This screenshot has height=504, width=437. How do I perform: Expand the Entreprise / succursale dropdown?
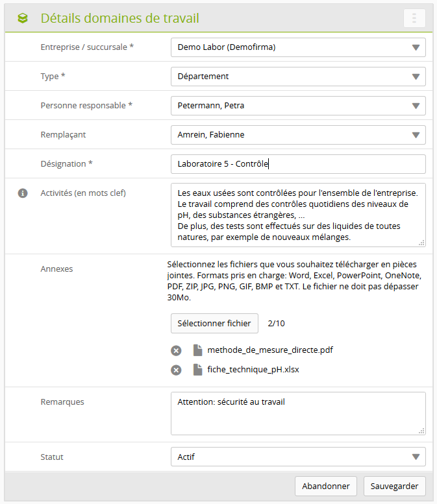[x=298, y=47]
